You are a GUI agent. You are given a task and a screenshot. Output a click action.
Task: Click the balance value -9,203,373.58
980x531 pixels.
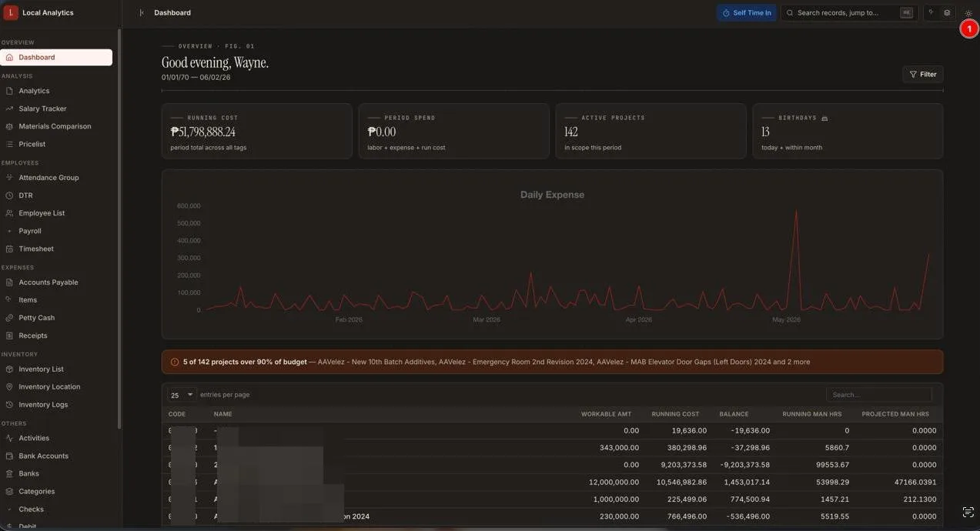click(744, 465)
